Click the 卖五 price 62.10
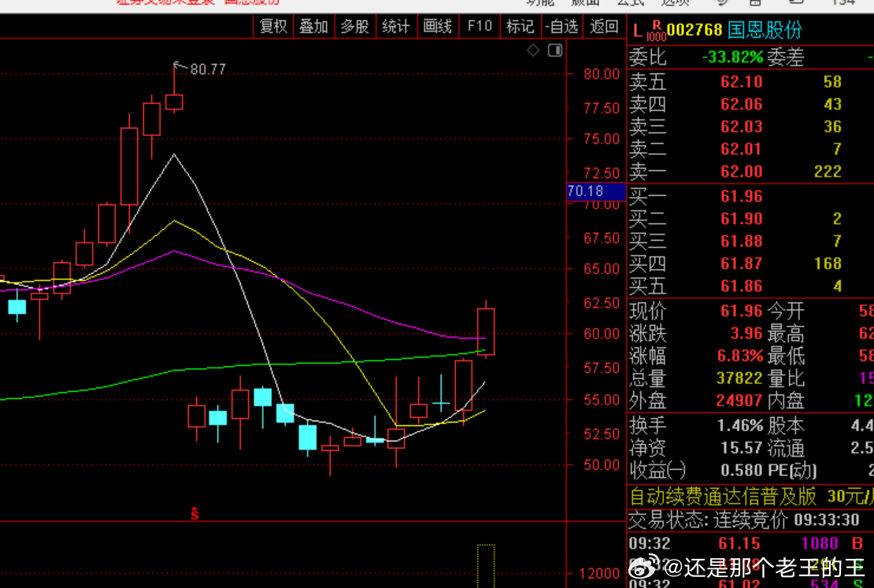Viewport: 874px width, 588px height. pos(742,82)
